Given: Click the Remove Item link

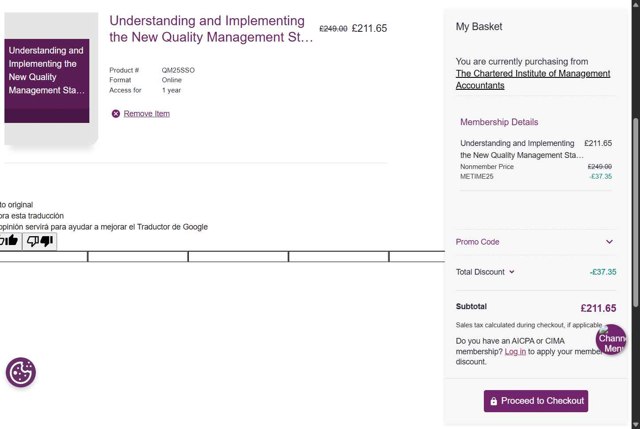Looking at the screenshot, I should coord(147,113).
